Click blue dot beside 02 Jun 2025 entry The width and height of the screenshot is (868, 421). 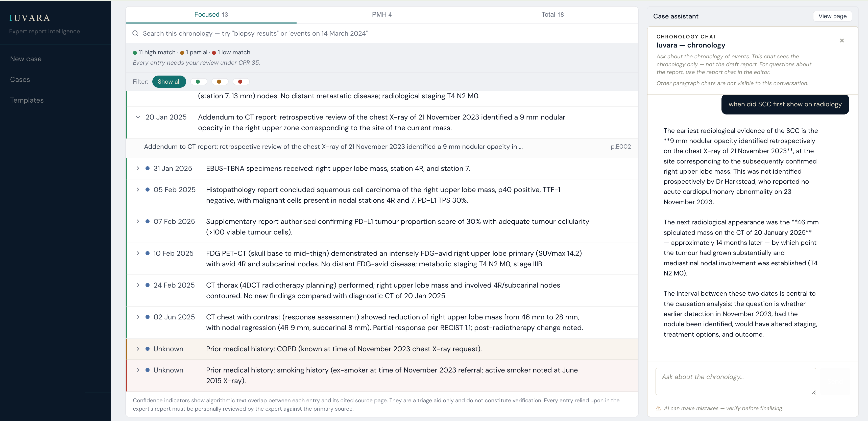point(148,317)
